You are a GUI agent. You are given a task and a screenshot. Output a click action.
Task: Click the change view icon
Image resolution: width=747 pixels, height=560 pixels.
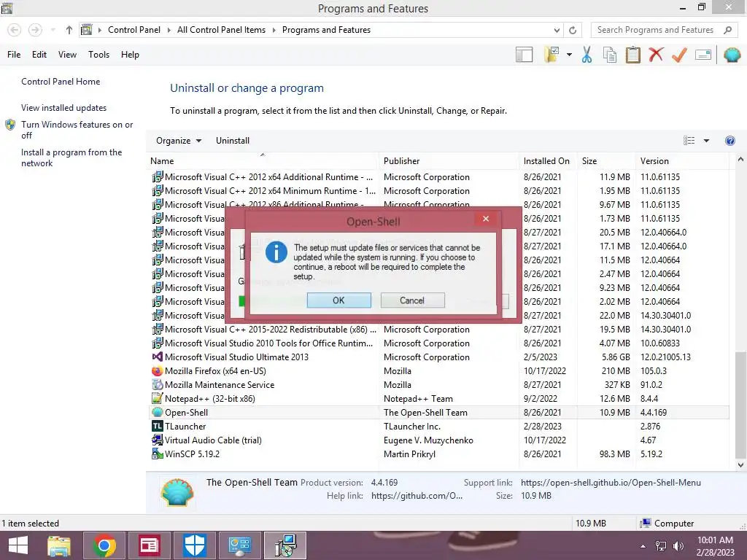pos(689,141)
